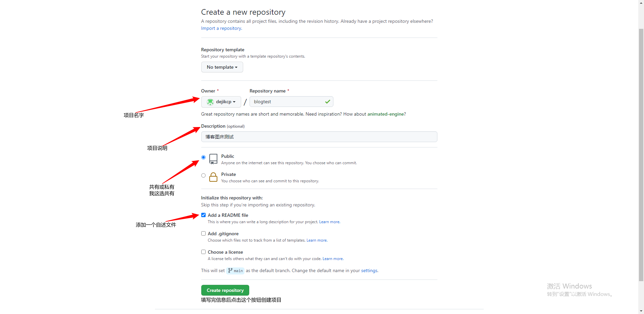This screenshot has width=644, height=314.
Task: Enable the Add .gitignore checkbox
Action: point(203,234)
